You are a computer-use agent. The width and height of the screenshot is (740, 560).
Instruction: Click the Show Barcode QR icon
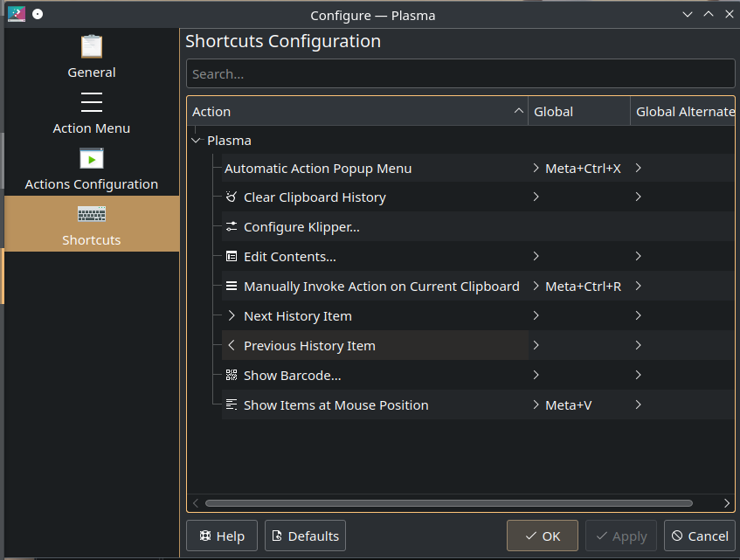click(232, 376)
